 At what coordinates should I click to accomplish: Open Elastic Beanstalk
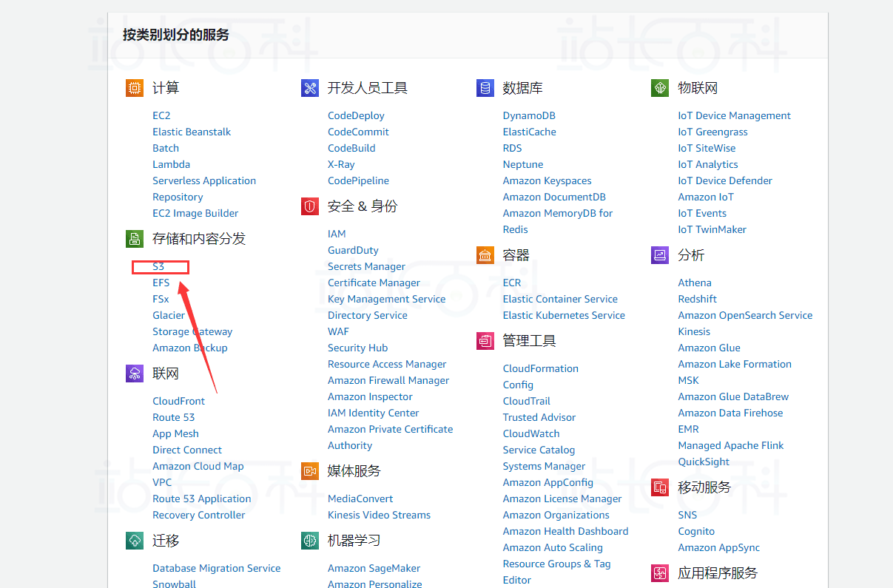[x=192, y=132]
